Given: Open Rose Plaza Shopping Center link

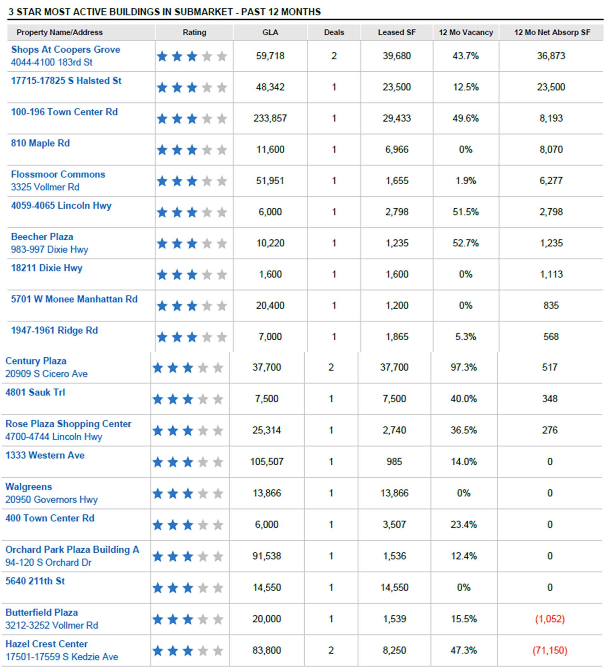Looking at the screenshot, I should click(68, 424).
